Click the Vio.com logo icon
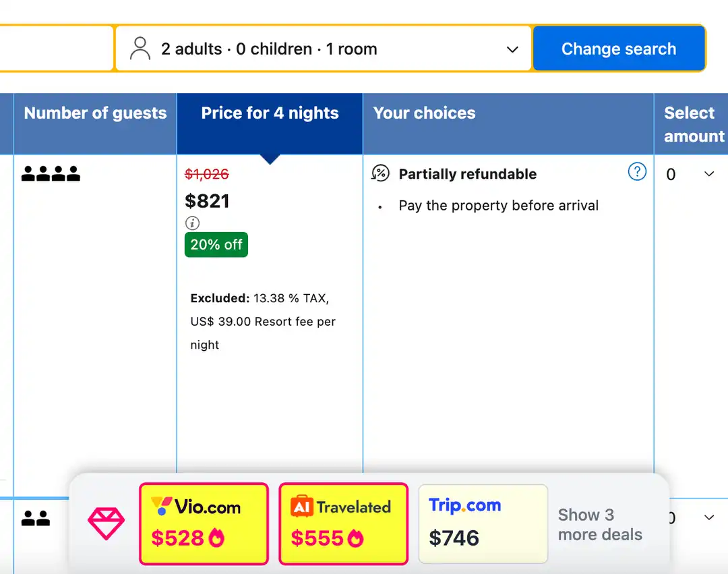 pyautogui.click(x=162, y=506)
